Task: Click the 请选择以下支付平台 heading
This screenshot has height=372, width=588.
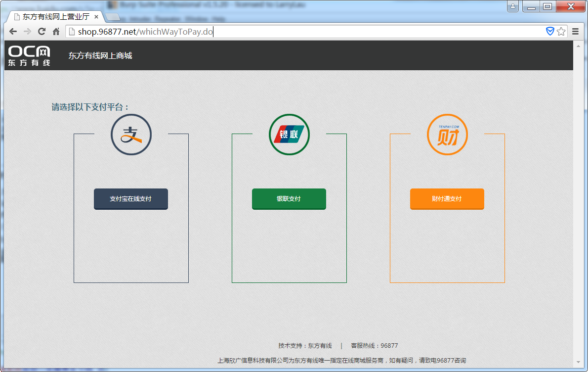Action: pyautogui.click(x=90, y=107)
